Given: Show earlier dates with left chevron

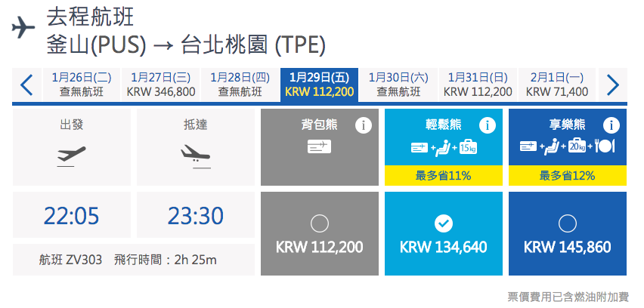Looking at the screenshot, I should 26,85.
